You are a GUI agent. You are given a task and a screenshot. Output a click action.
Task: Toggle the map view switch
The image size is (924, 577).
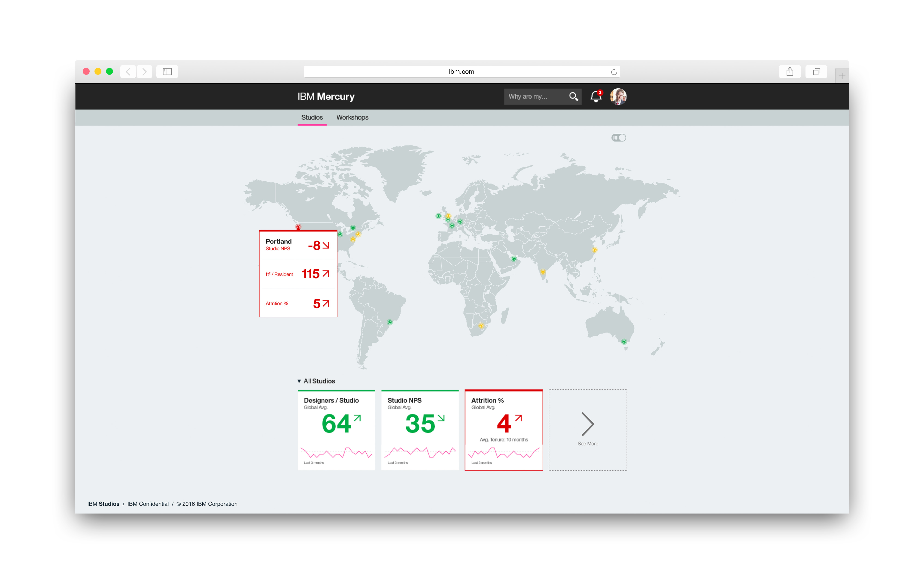[x=619, y=138]
